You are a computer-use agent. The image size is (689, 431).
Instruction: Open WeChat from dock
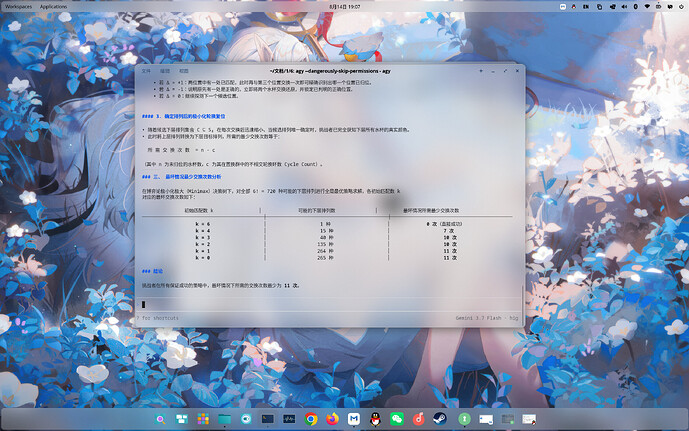pyautogui.click(x=397, y=419)
